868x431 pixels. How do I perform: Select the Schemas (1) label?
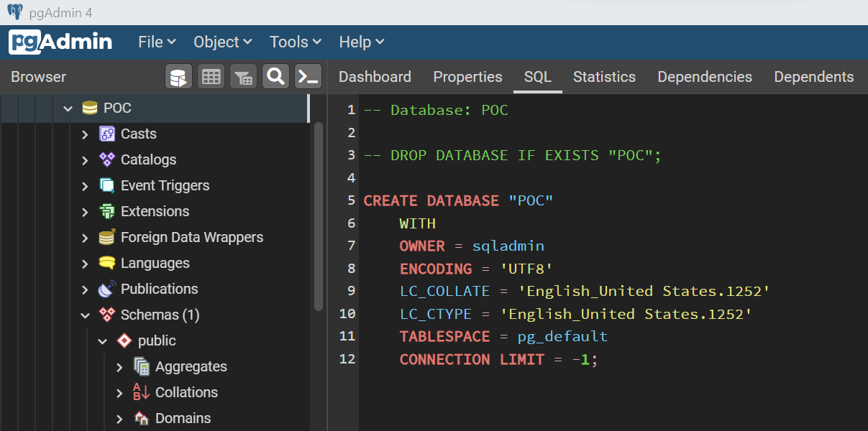pyautogui.click(x=160, y=315)
